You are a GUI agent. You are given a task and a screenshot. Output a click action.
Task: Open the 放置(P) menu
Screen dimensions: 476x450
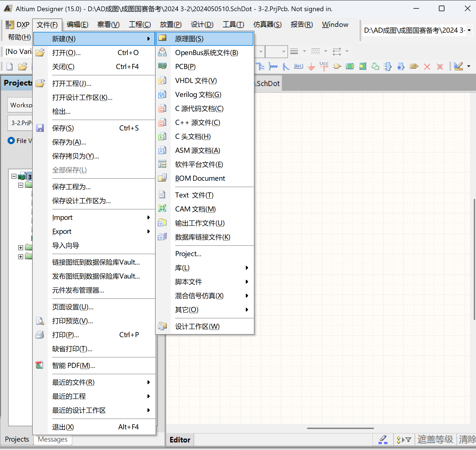click(171, 25)
